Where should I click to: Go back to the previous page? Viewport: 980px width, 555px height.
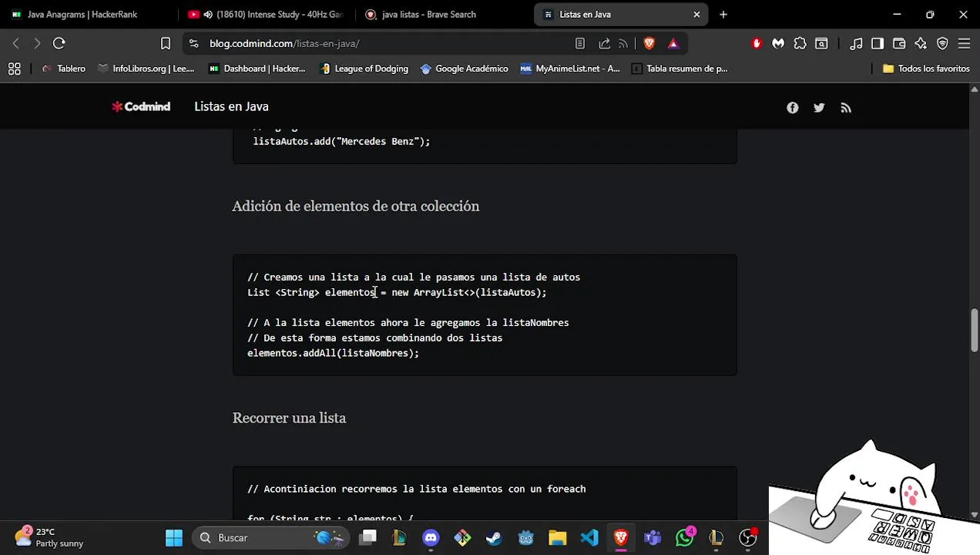coord(15,43)
